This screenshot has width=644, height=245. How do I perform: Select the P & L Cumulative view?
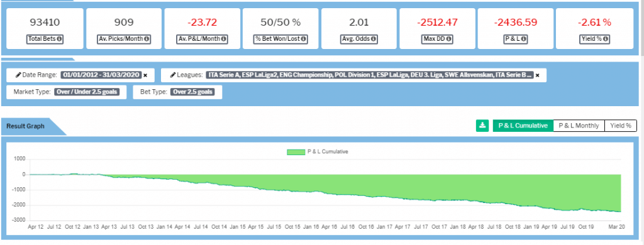pos(523,126)
